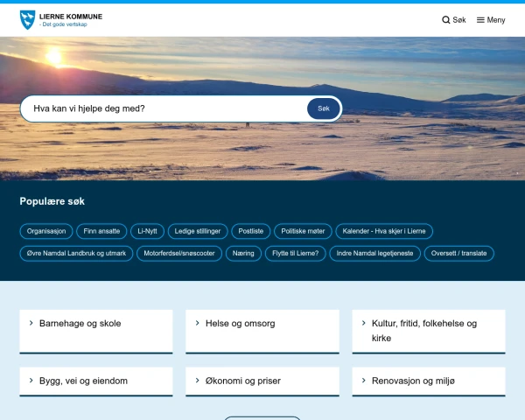Expand Kultur, fritid, folkehelse og kirke
525x420 pixels.
point(428,330)
